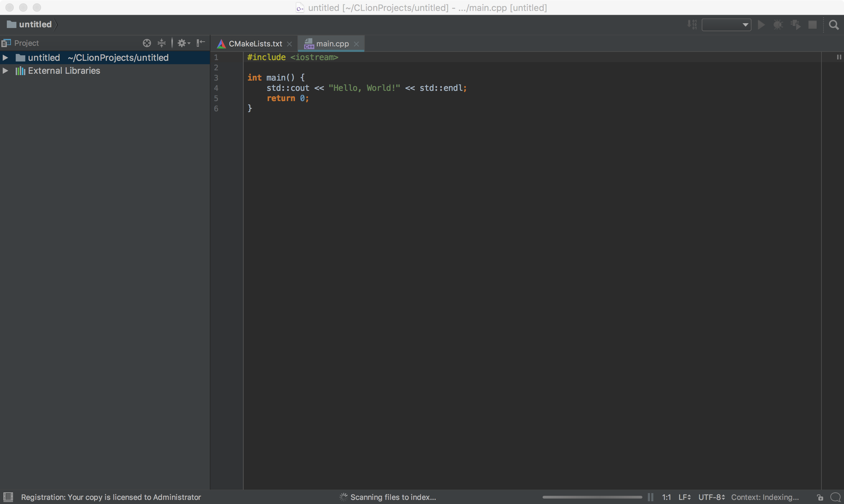This screenshot has width=844, height=504.
Task: Open the Project view selector
Action: click(x=21, y=43)
